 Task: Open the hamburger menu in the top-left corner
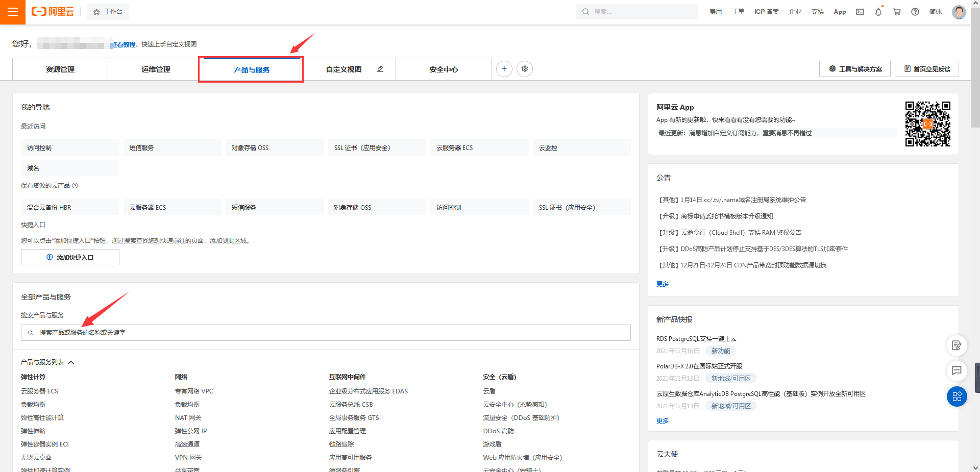tap(13, 12)
